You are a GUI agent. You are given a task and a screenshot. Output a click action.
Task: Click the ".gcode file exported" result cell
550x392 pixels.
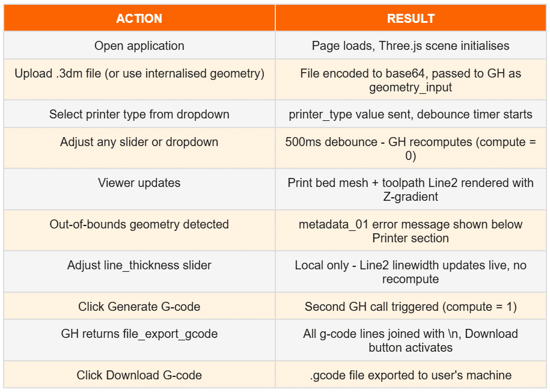tap(411, 375)
